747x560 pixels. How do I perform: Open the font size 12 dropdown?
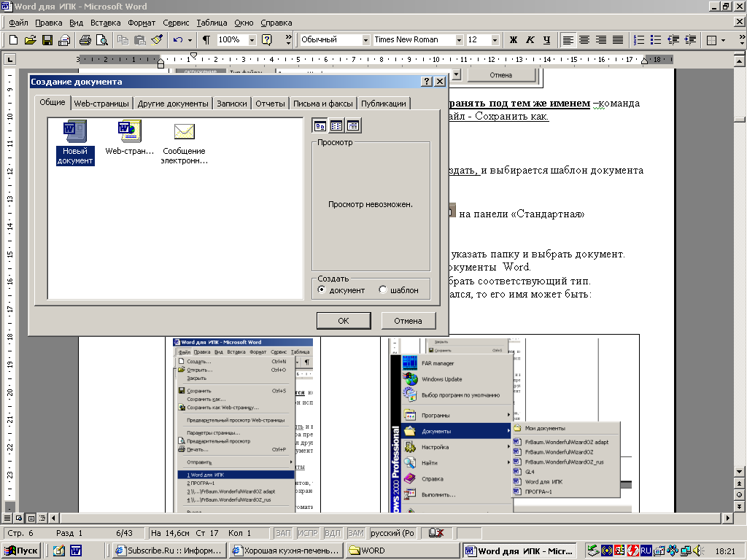(x=495, y=40)
